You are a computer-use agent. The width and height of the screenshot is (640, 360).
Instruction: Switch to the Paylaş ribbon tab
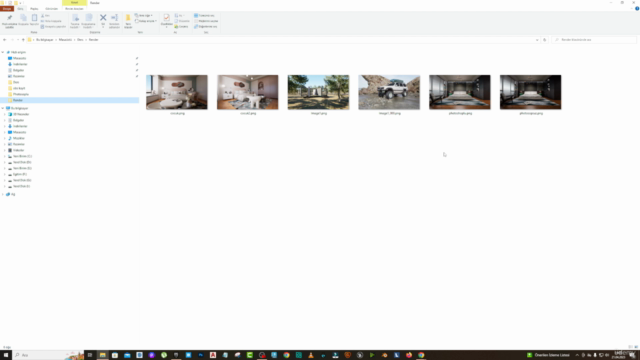(34, 9)
